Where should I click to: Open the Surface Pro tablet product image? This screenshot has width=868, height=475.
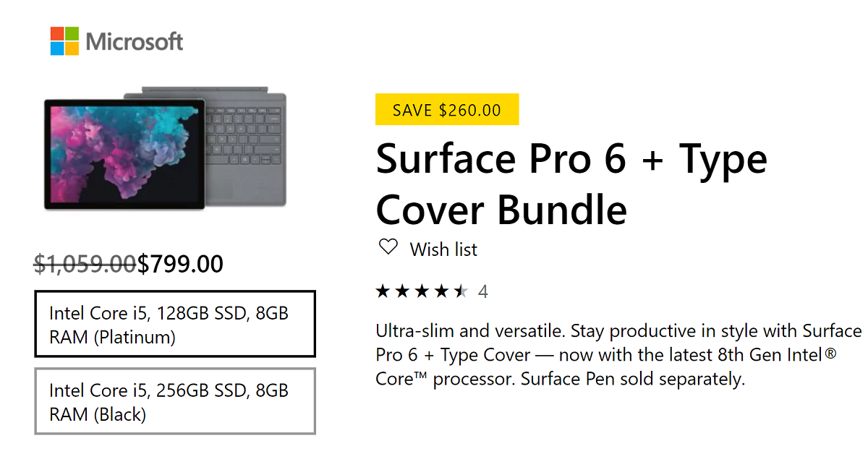(x=124, y=155)
